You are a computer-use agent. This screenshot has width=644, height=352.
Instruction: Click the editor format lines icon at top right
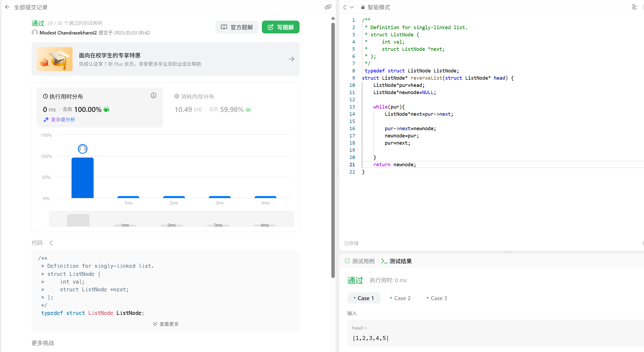tap(634, 7)
